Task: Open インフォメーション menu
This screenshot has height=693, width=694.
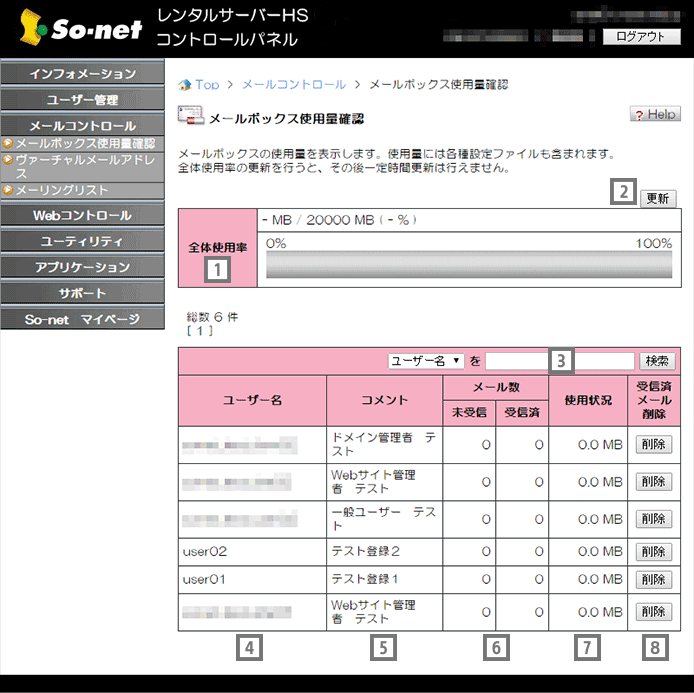Action: 82,73
